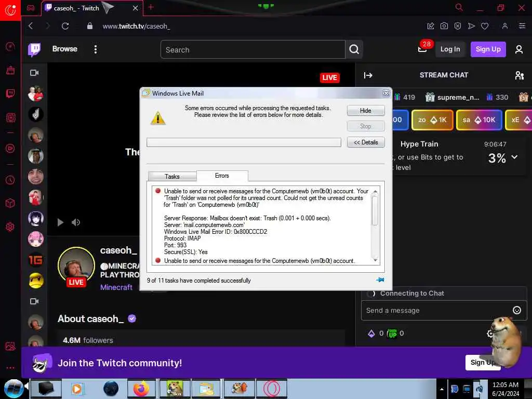Viewport: 532px width, 399px height.
Task: Select the 10K bits leaderboard badge
Action: (479, 120)
